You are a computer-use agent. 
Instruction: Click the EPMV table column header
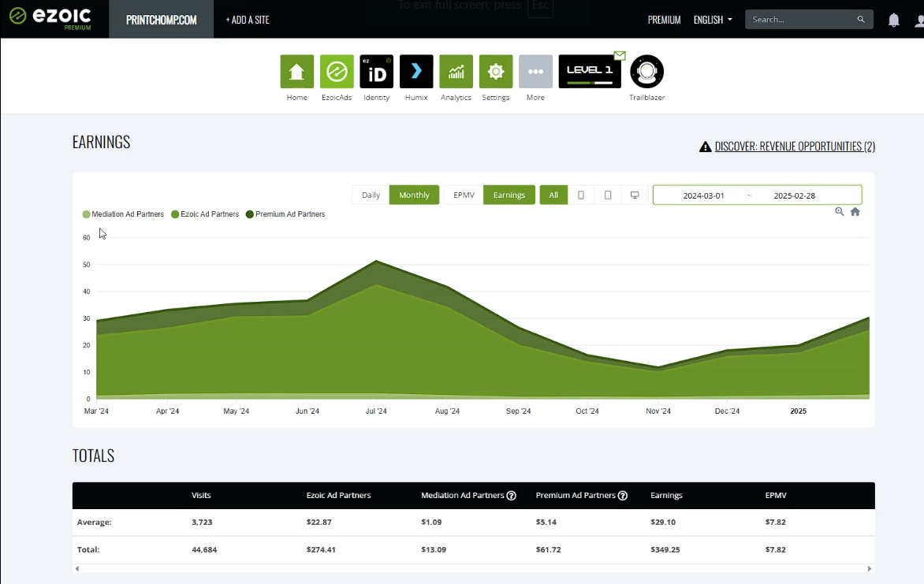[776, 496]
